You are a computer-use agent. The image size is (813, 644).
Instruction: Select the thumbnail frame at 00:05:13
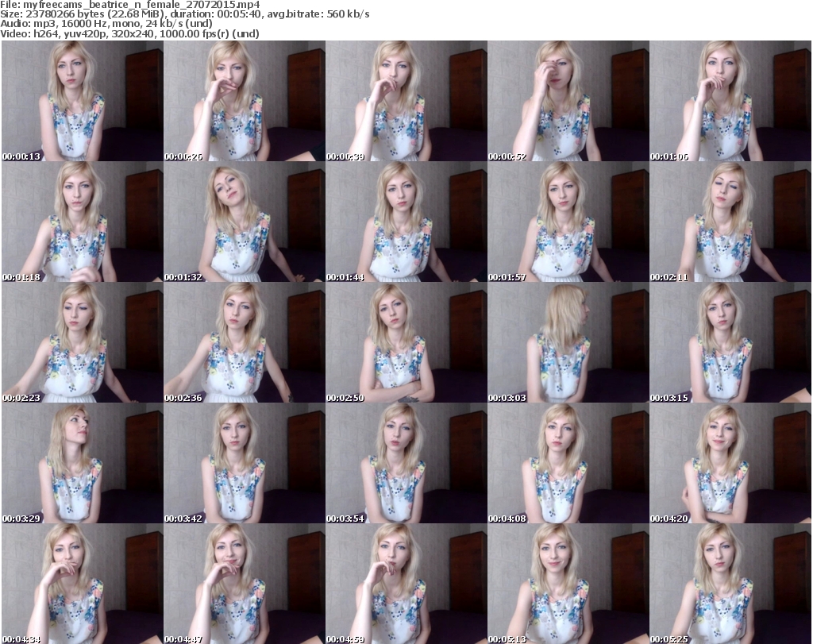coord(568,584)
